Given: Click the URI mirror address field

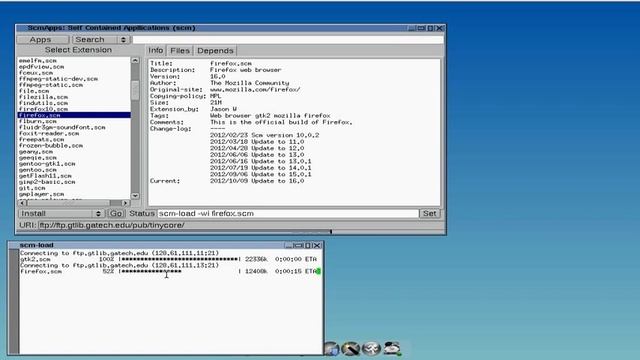Looking at the screenshot, I should pos(241,225).
